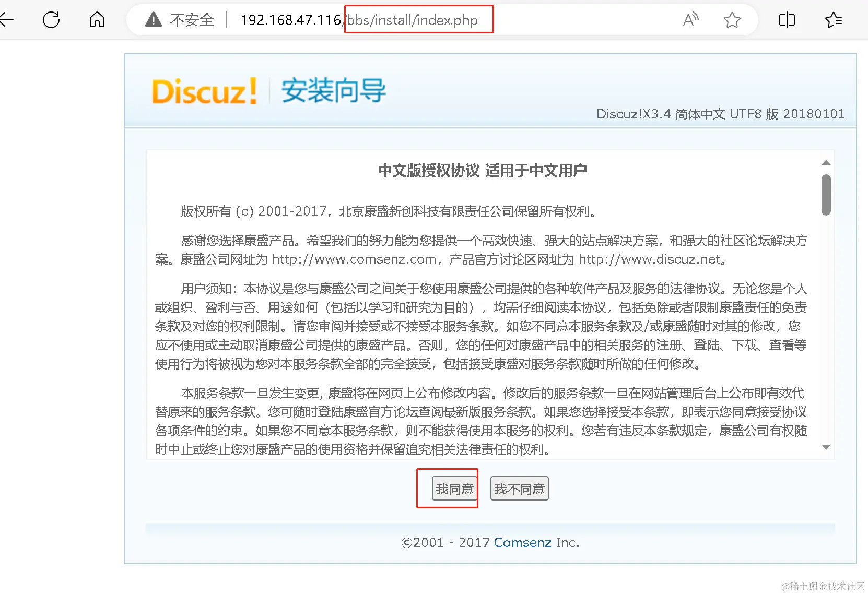868x595 pixels.
Task: Click the 中文版授权协议 适用于中文用户 title
Action: coord(482,171)
